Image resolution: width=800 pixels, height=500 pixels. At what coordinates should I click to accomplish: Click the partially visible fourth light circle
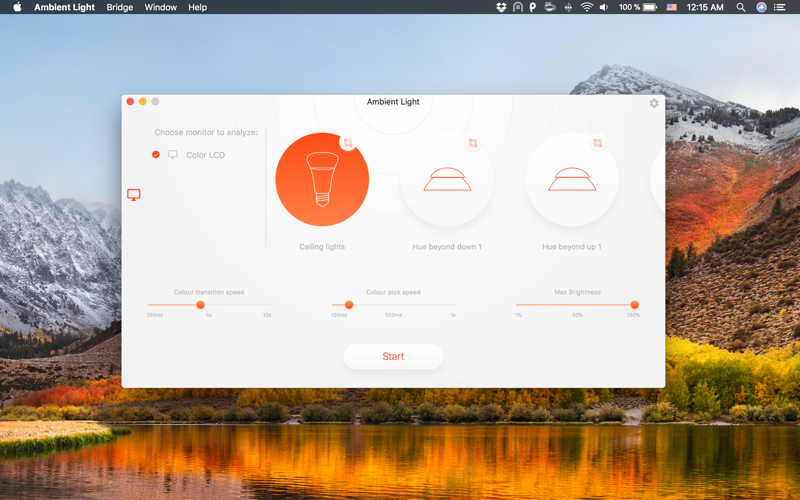pos(658,180)
